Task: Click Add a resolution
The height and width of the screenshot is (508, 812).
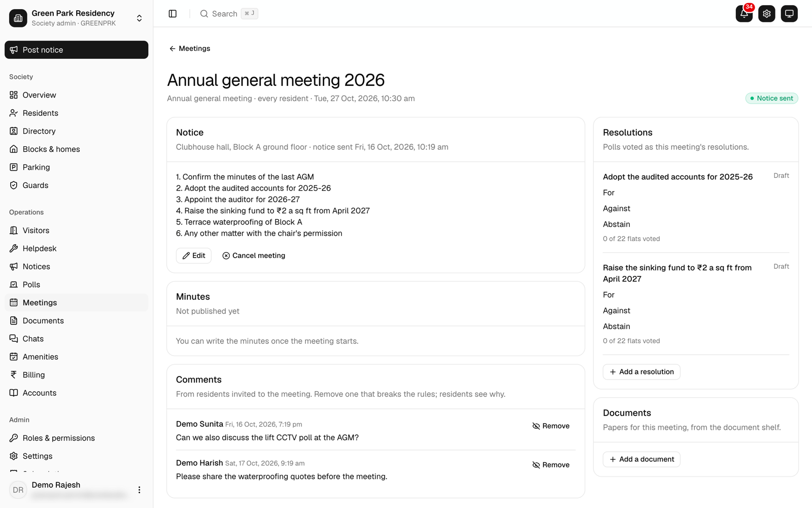Action: pyautogui.click(x=641, y=372)
